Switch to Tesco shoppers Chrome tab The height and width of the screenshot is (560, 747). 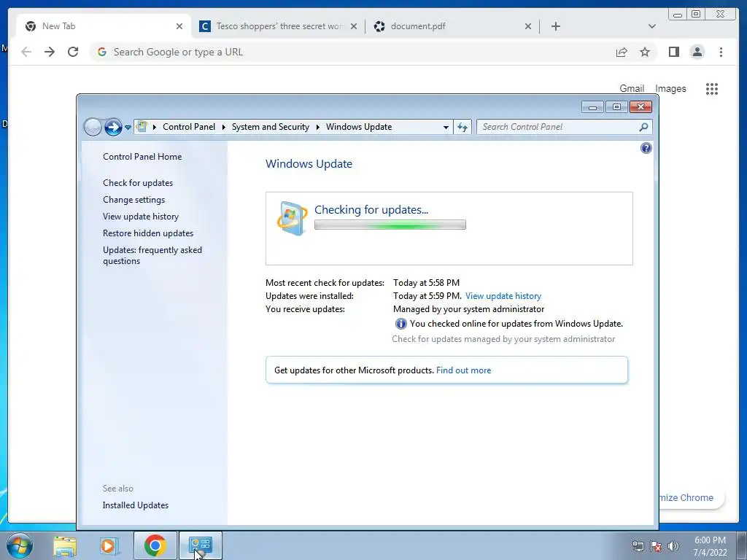(x=279, y=26)
